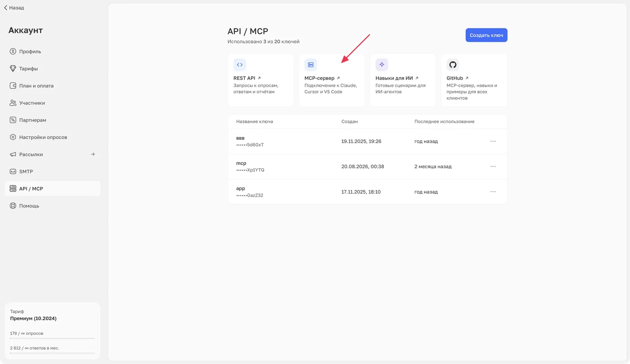Click the percent icon beside Партнерам

point(13,120)
